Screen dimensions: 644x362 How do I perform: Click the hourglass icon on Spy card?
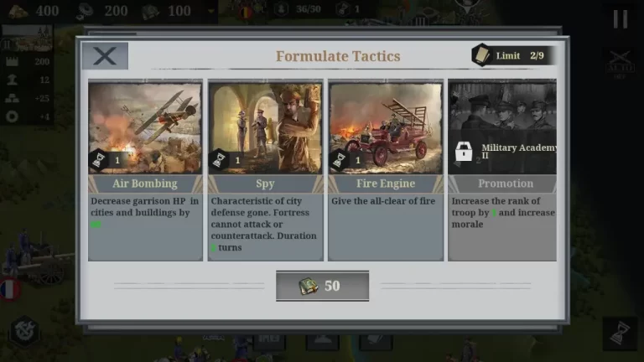click(220, 160)
